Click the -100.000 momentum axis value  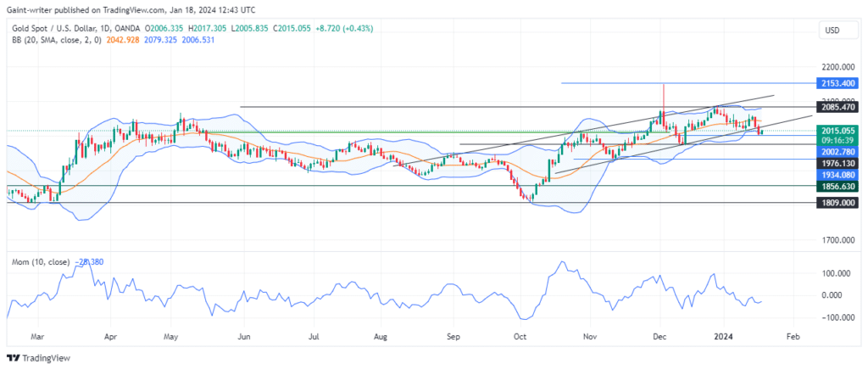[837, 317]
